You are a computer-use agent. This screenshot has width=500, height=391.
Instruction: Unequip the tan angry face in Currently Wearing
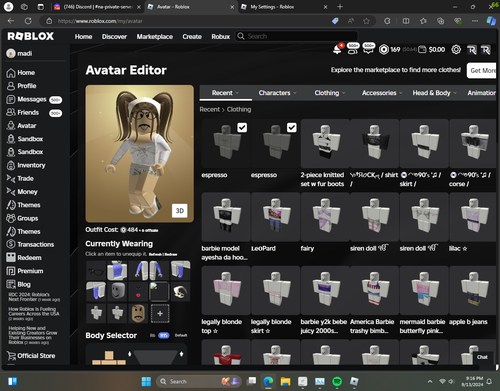(138, 313)
